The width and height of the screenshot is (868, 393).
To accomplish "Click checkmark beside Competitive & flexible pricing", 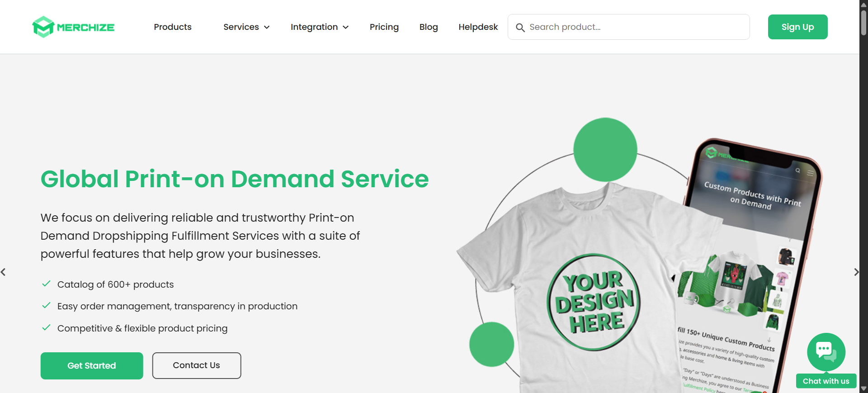I will tap(46, 328).
